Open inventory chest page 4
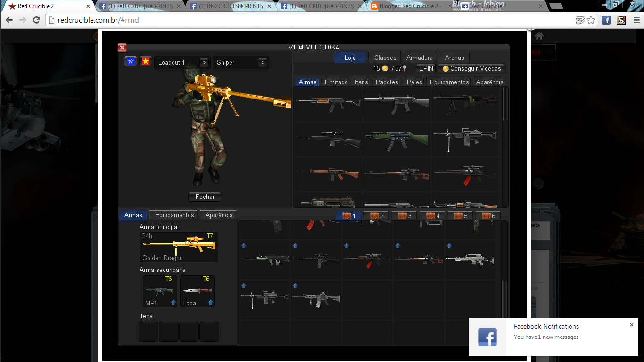 pos(432,216)
